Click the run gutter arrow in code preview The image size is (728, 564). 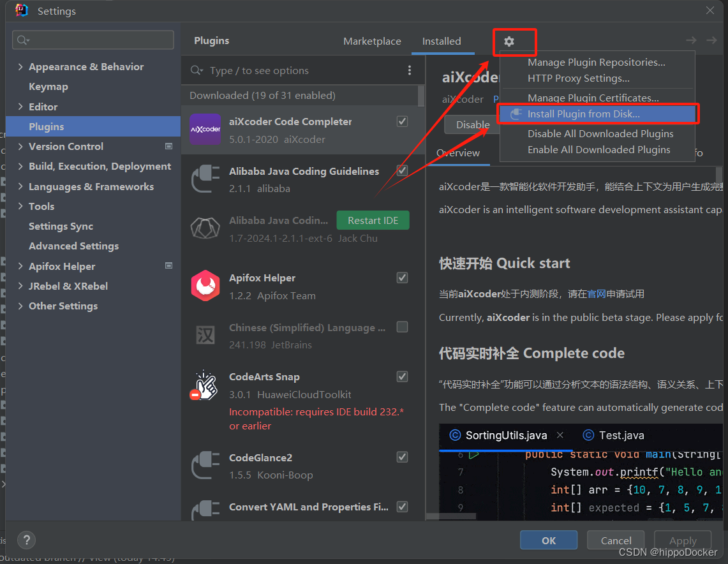pos(473,455)
